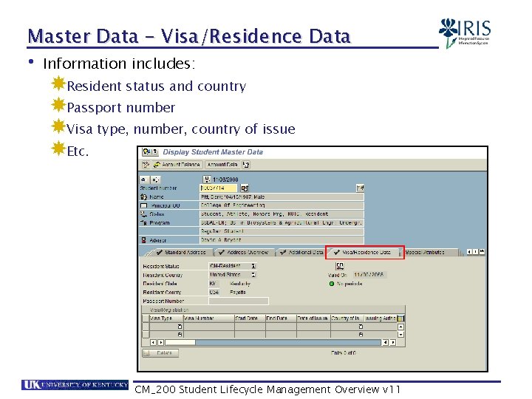
Task: Click the End Date column header
Action: click(x=281, y=318)
